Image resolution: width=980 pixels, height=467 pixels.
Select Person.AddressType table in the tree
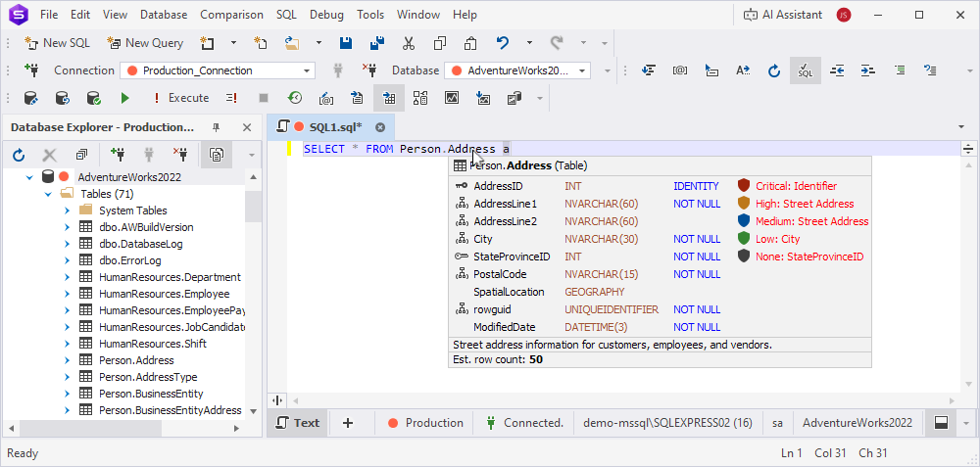tap(148, 377)
